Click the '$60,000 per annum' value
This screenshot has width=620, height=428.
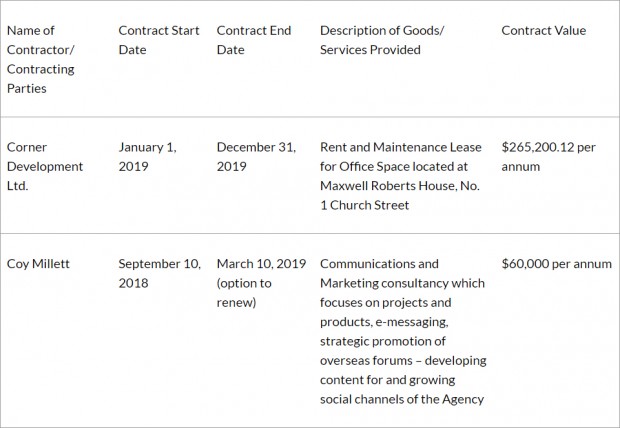556,264
